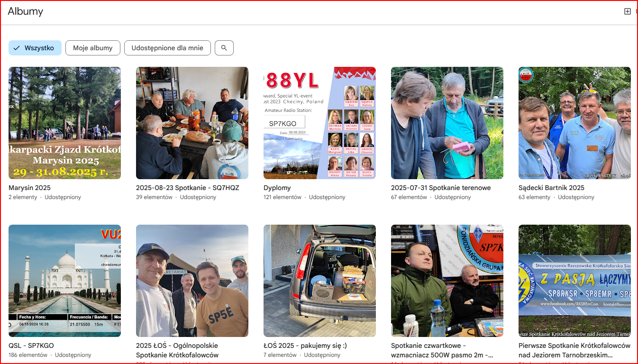Open the Jezioro Tarnobrzeskie banner album cover
Screen dimensions: 638x364
(574, 281)
